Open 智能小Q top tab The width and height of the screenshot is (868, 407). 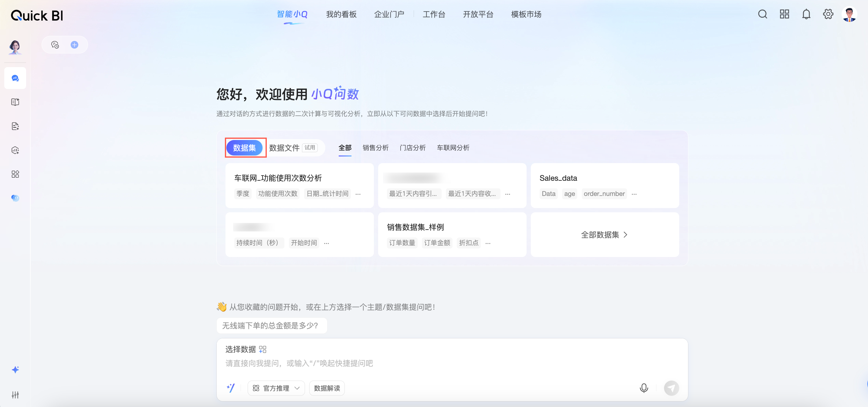pos(292,14)
